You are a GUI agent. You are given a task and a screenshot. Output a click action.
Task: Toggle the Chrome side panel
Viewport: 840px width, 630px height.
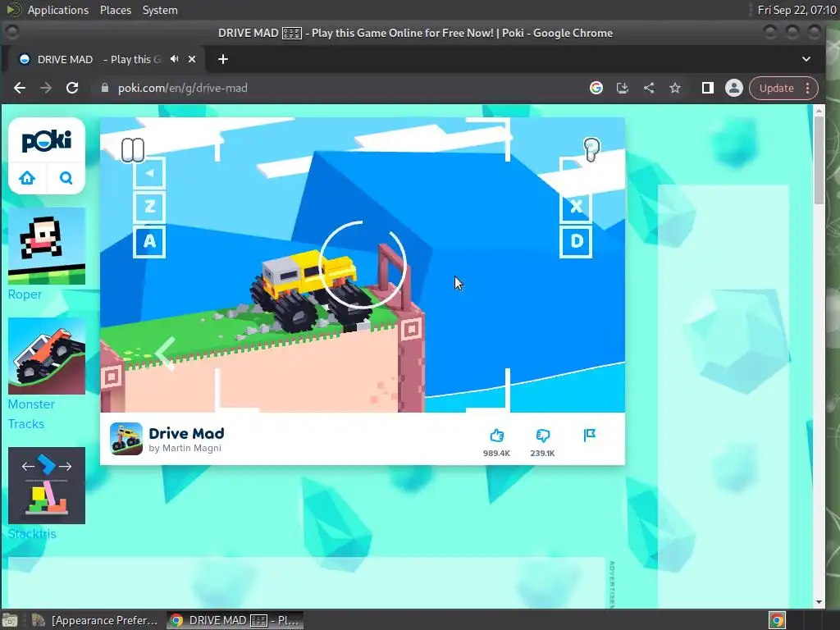[708, 88]
